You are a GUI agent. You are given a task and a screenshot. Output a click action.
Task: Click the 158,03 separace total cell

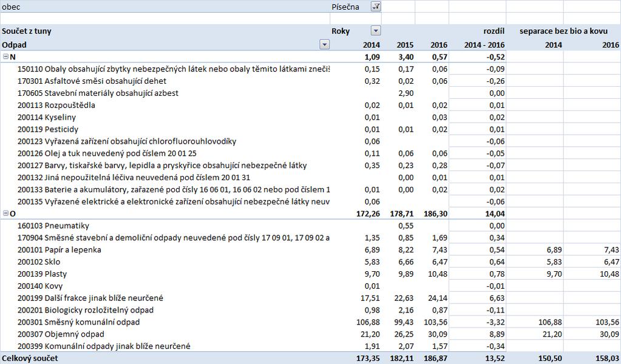click(608, 358)
